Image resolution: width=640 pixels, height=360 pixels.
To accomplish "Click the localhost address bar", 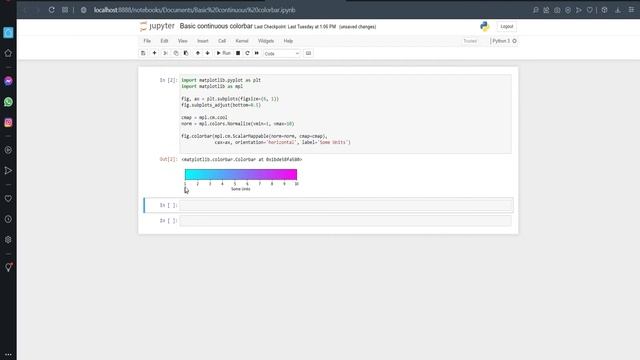I will (x=194, y=10).
